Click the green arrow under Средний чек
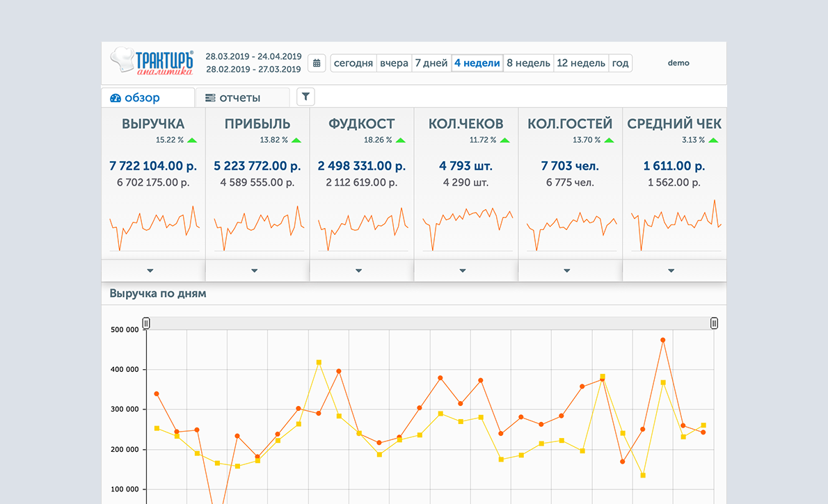 (713, 140)
